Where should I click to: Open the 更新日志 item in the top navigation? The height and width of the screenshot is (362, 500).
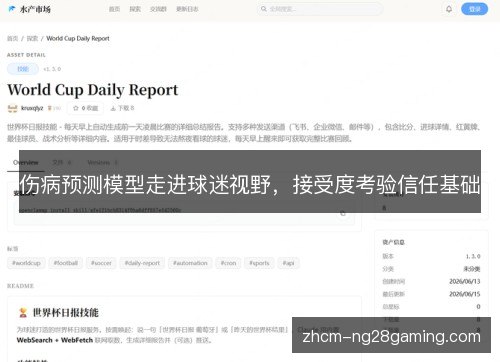tap(187, 9)
